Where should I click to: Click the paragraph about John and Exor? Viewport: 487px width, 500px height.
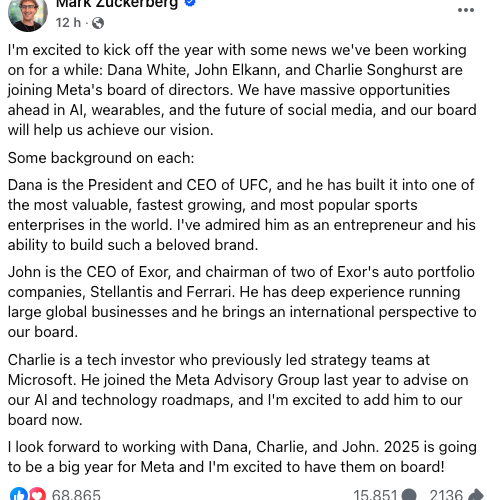(242, 302)
